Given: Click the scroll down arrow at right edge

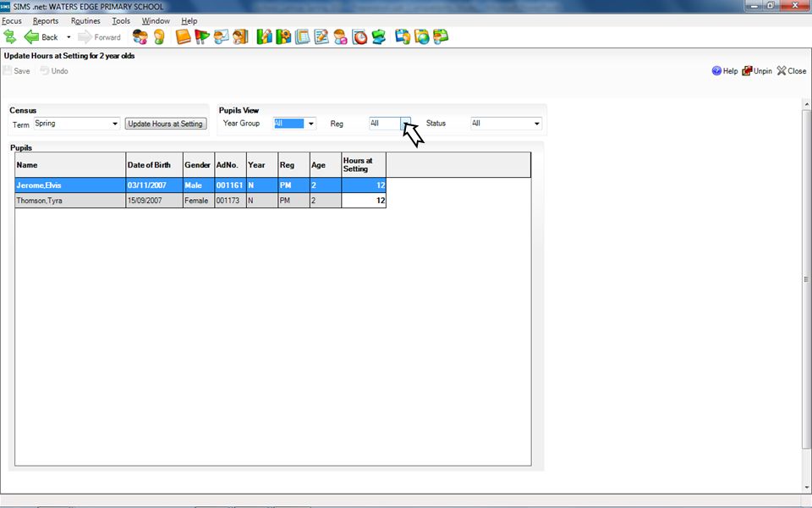Looking at the screenshot, I should pos(806,488).
